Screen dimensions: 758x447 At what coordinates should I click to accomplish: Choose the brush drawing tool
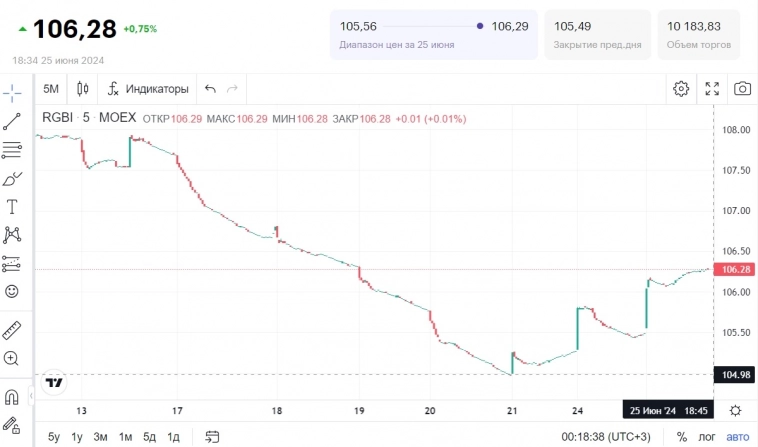point(12,179)
